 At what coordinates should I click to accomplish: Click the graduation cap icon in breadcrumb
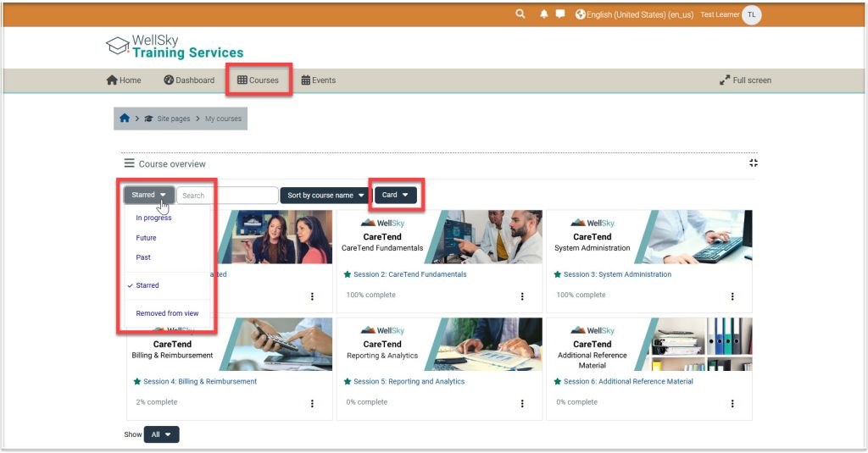point(148,119)
